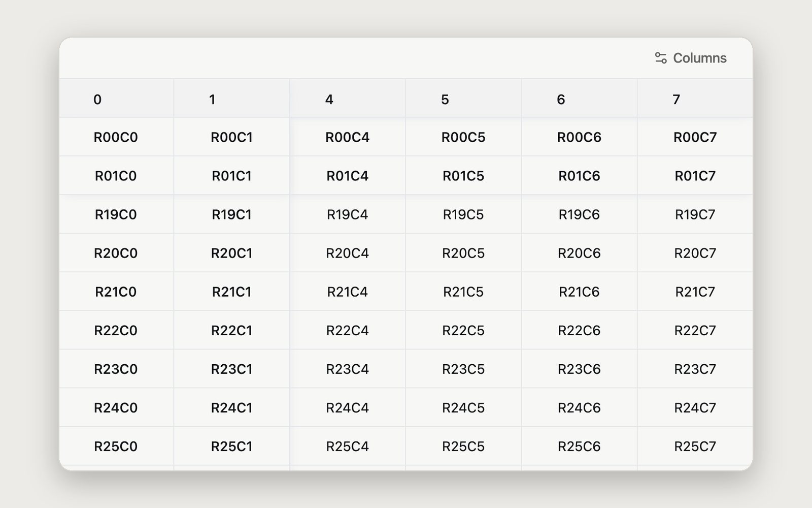Click cell R25C1
Viewport: 812px width, 508px height.
pos(232,446)
